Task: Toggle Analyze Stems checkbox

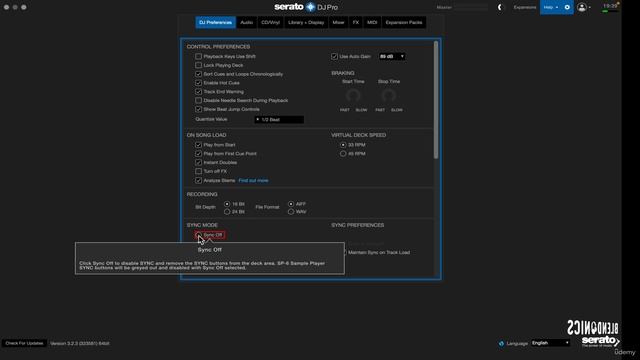Action: click(x=198, y=180)
